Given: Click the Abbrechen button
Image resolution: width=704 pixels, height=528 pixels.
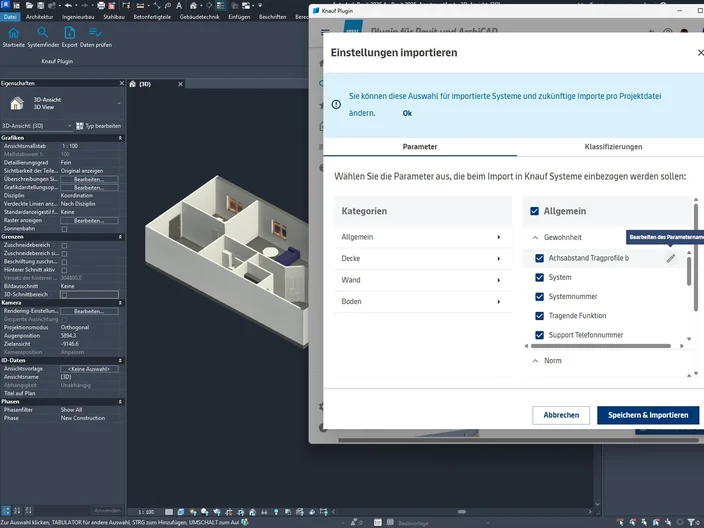Looking at the screenshot, I should (x=561, y=415).
